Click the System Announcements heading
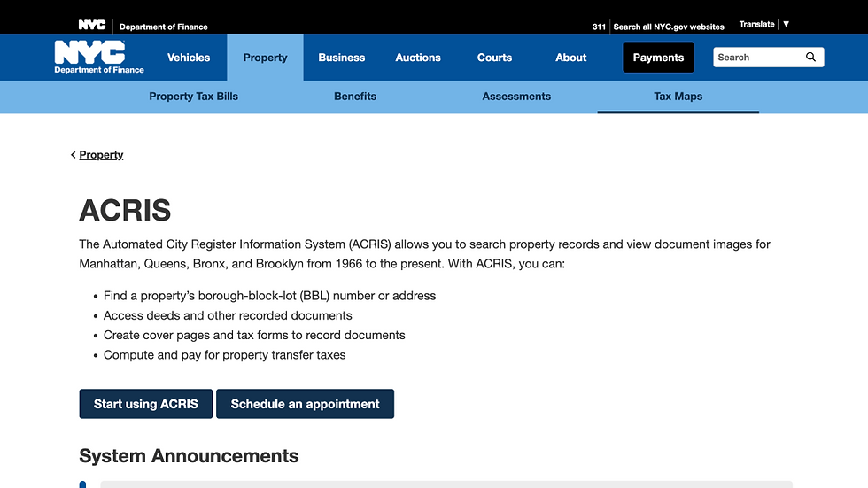Viewport: 868px width, 488px height. pyautogui.click(x=189, y=456)
